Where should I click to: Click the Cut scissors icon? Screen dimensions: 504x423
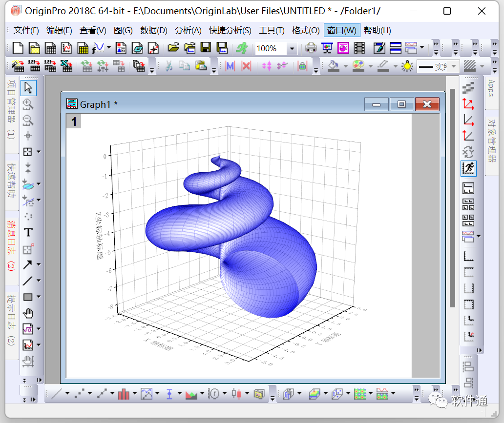point(169,66)
